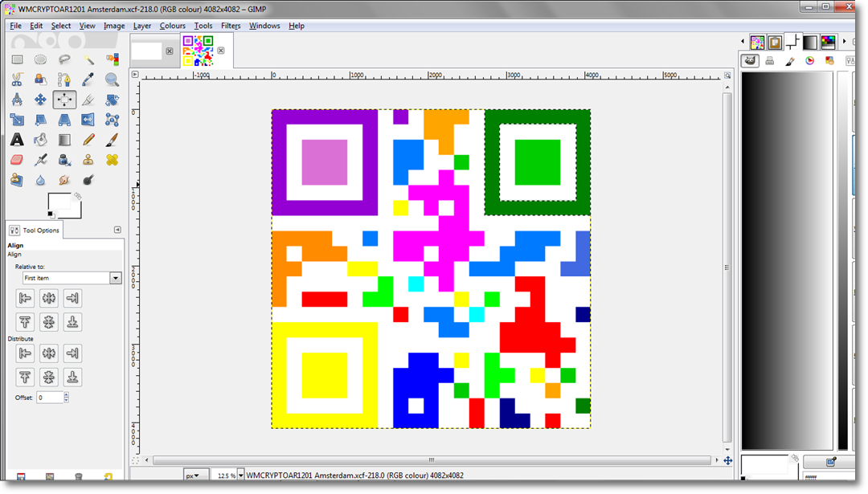This screenshot has height=494, width=868.
Task: Activate the Scale tool
Action: coord(17,120)
